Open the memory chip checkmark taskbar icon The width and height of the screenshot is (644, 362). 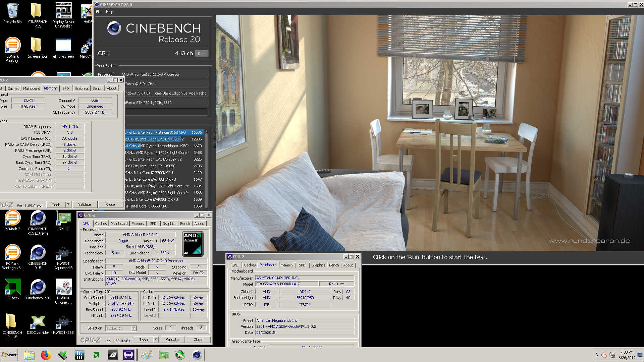coord(62,355)
